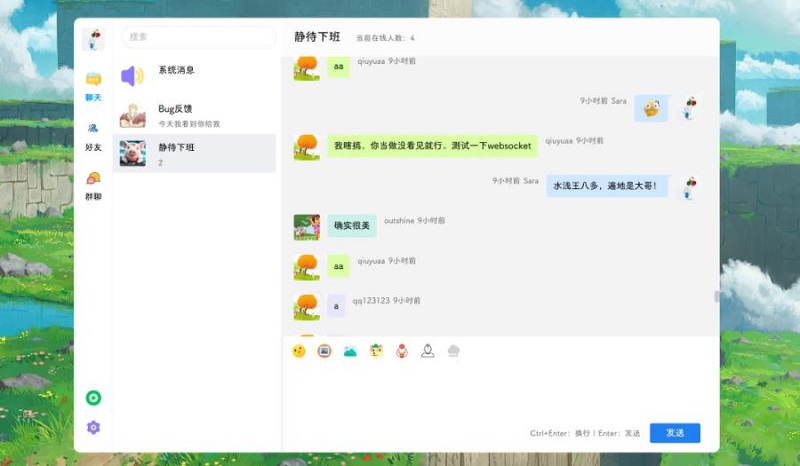Click the websocket test message bubble
This screenshot has width=800, height=466.
coord(433,146)
